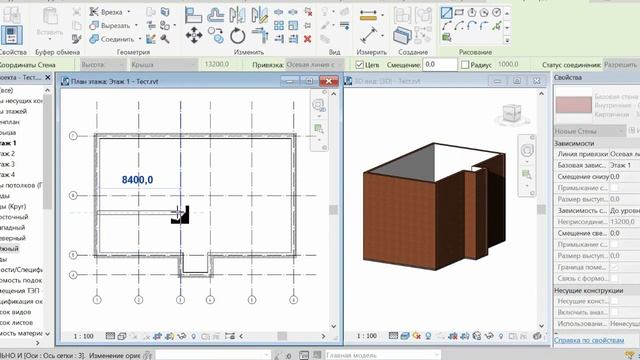Select Этаж 4 in project browser
Screen dimensions: 640x360
[8, 175]
